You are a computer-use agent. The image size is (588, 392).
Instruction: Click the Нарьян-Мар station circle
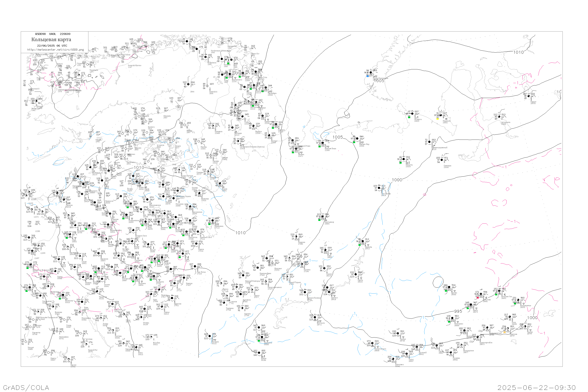tap(357, 139)
